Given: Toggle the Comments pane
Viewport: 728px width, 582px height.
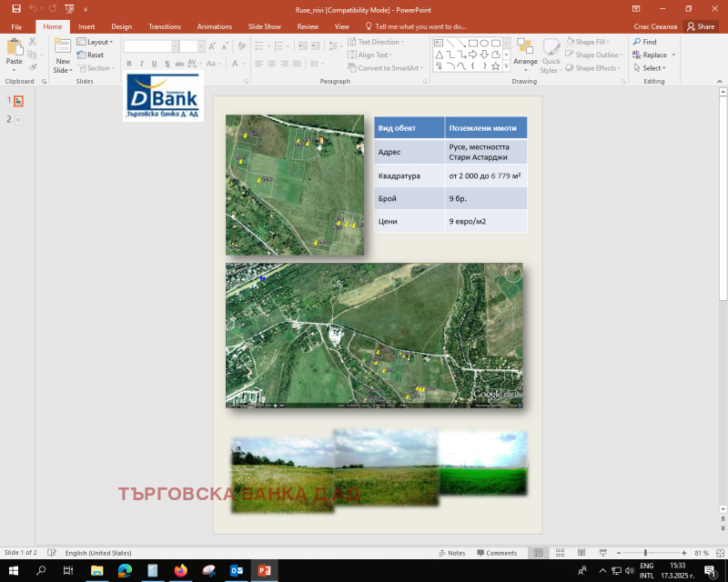Looking at the screenshot, I should [496, 553].
